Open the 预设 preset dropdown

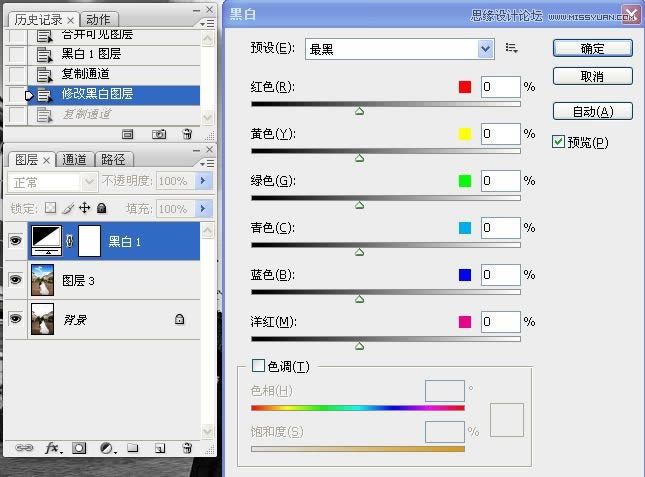(x=486, y=48)
